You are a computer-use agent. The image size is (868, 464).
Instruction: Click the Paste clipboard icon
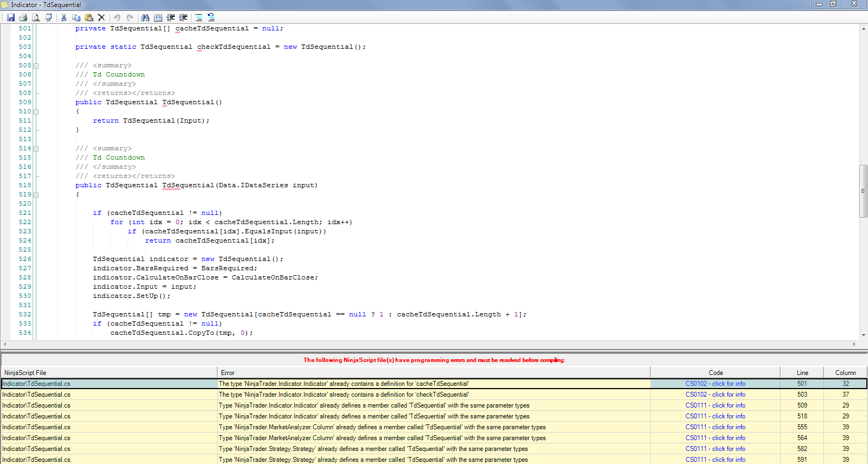(89, 17)
